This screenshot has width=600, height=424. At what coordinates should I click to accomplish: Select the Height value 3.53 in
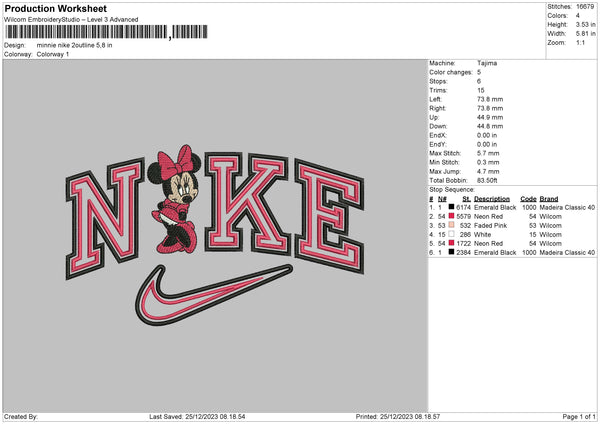585,24
